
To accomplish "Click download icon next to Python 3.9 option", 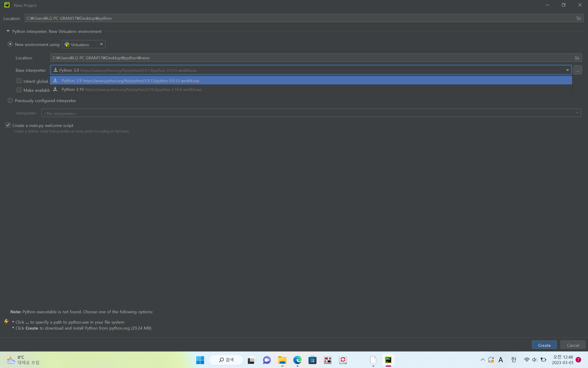I will (55, 80).
